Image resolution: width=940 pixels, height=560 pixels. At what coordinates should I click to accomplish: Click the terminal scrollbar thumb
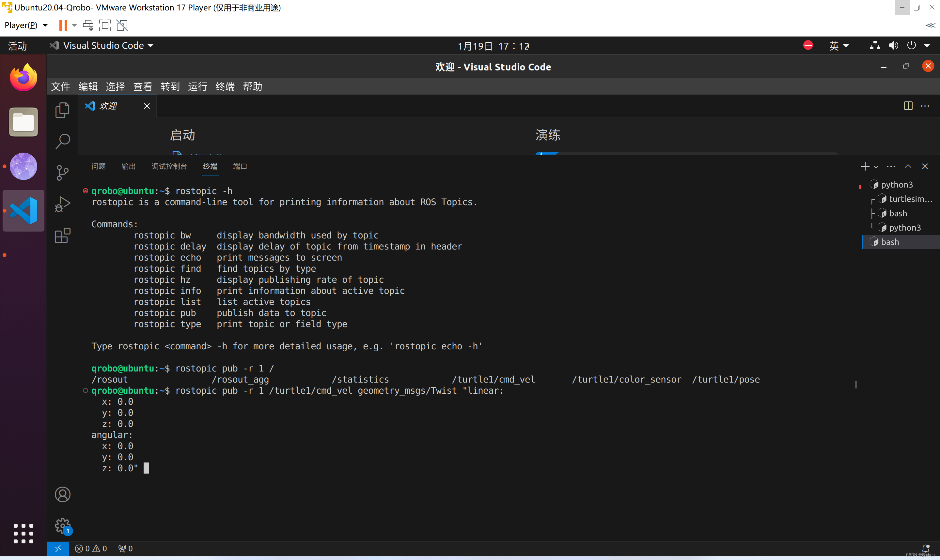(x=856, y=384)
